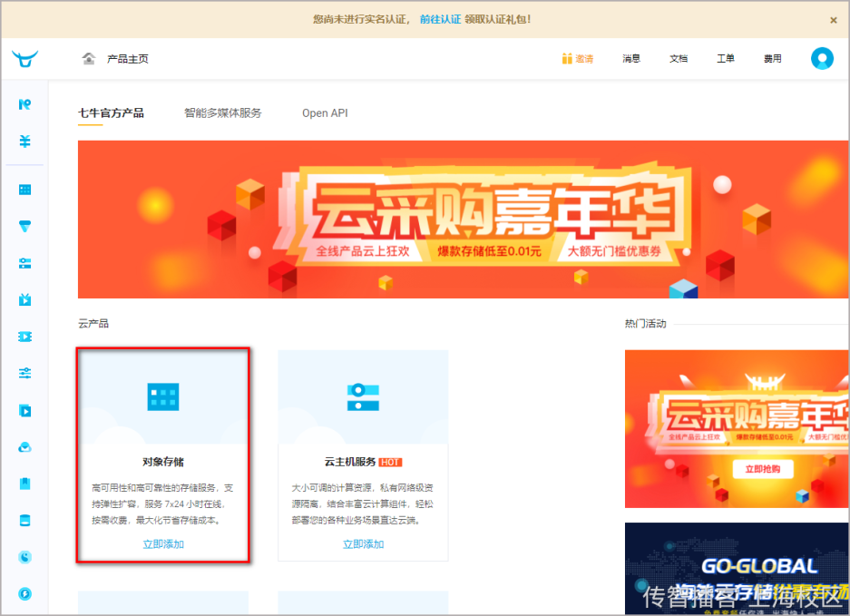Image resolution: width=850 pixels, height=616 pixels.
Task: Click the 云主机服务 card server icon
Action: pyautogui.click(x=363, y=397)
